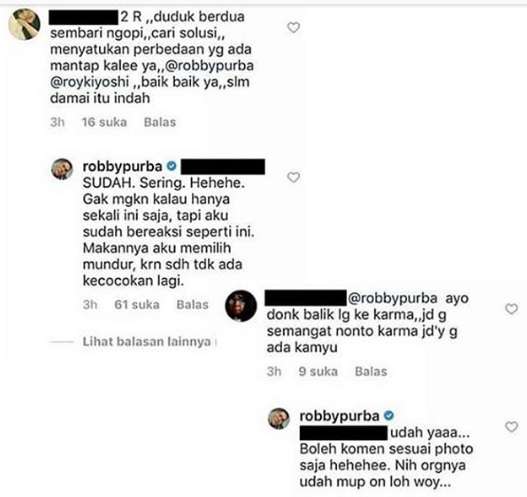Click Balas under the 16 suka comment
This screenshot has width=527, height=497.
[x=160, y=122]
